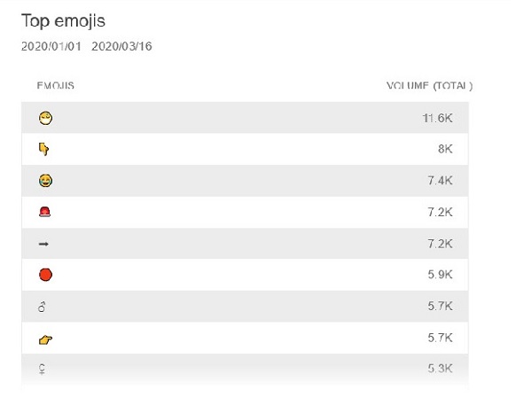The height and width of the screenshot is (405, 532).
Task: Click the start date 2020/01/01
Action: coord(51,46)
